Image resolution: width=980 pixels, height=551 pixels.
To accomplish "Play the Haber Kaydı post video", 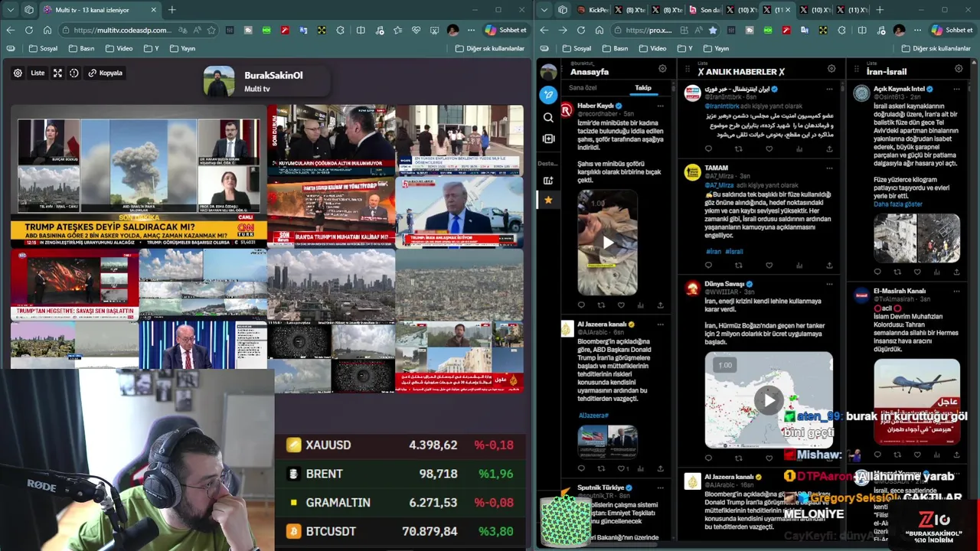I will pos(608,243).
